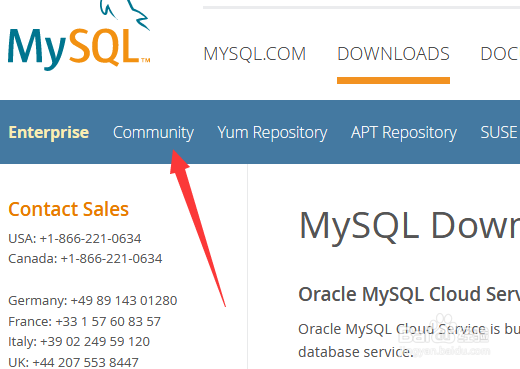This screenshot has width=520, height=369.
Task: Open the Community downloads submenu item
Action: [x=153, y=133]
